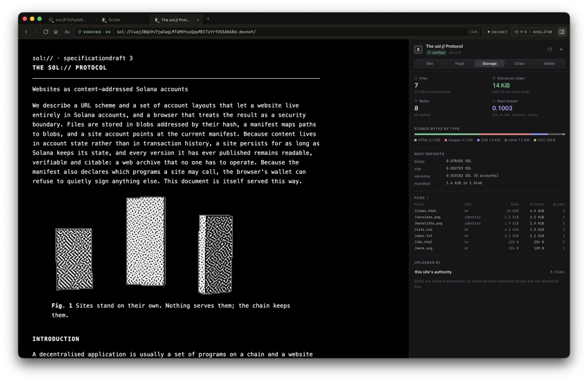Viewport: 588px width, 382px height.
Task: Select the /versions.png file row
Action: [489, 217]
